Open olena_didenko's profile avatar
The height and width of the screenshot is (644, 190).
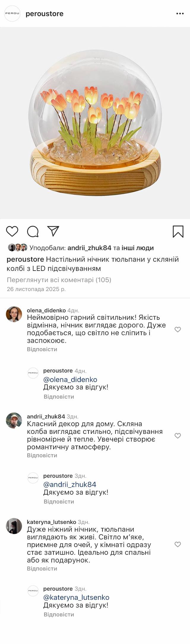click(x=14, y=314)
